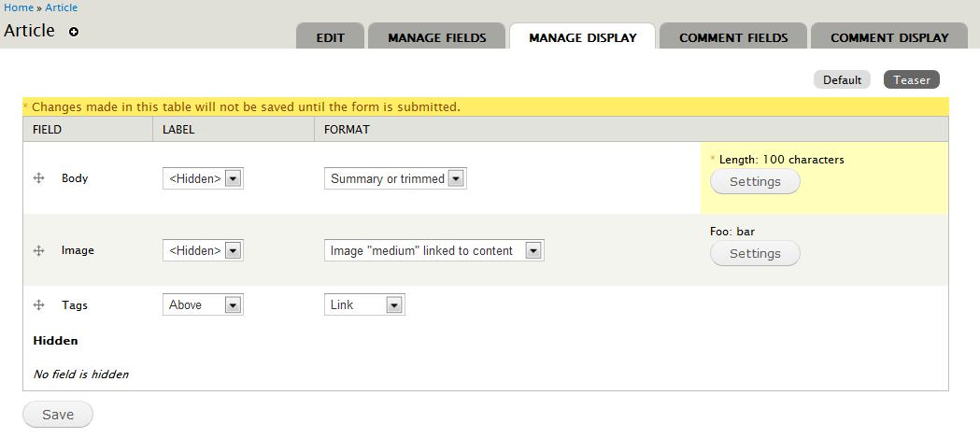Follow the Home breadcrumb link
This screenshot has width=980, height=438.
click(x=19, y=7)
